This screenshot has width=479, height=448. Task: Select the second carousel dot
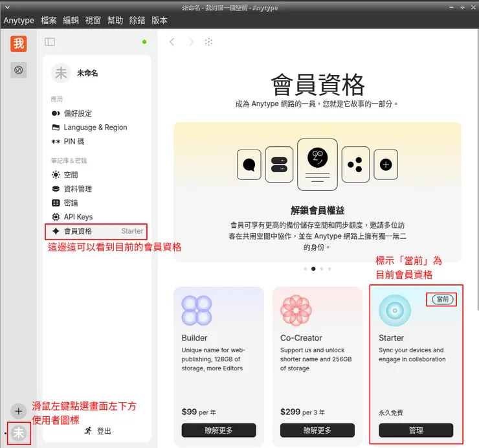coord(313,269)
